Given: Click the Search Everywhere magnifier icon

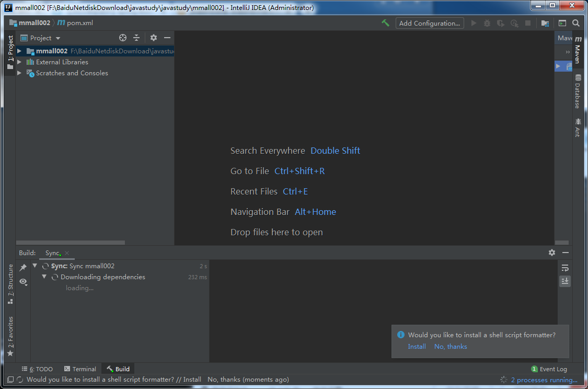Looking at the screenshot, I should (x=576, y=23).
